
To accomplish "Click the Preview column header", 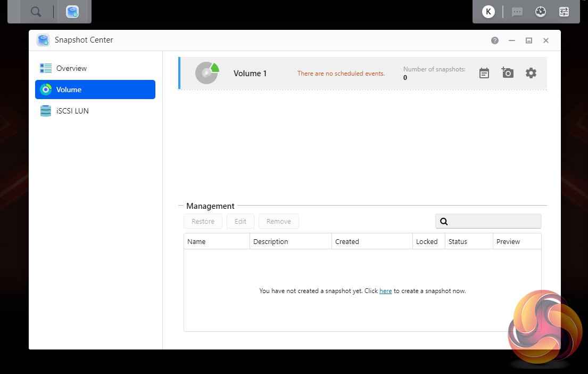I will (517, 241).
